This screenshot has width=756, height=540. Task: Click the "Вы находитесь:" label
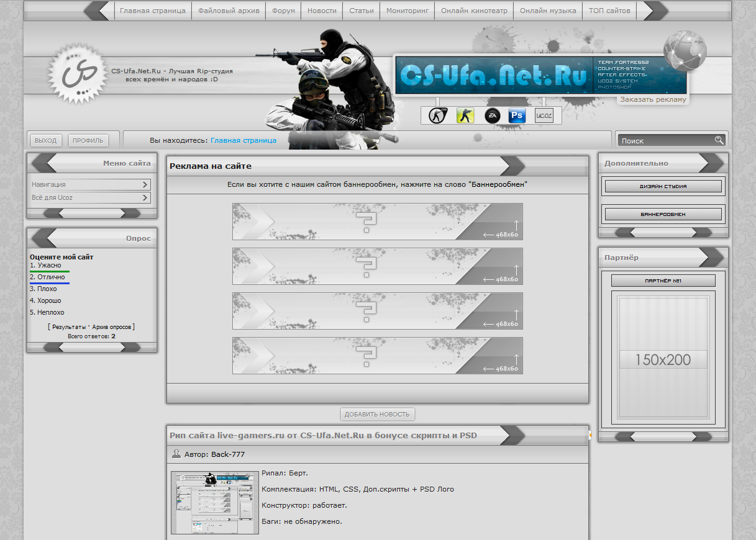click(179, 140)
